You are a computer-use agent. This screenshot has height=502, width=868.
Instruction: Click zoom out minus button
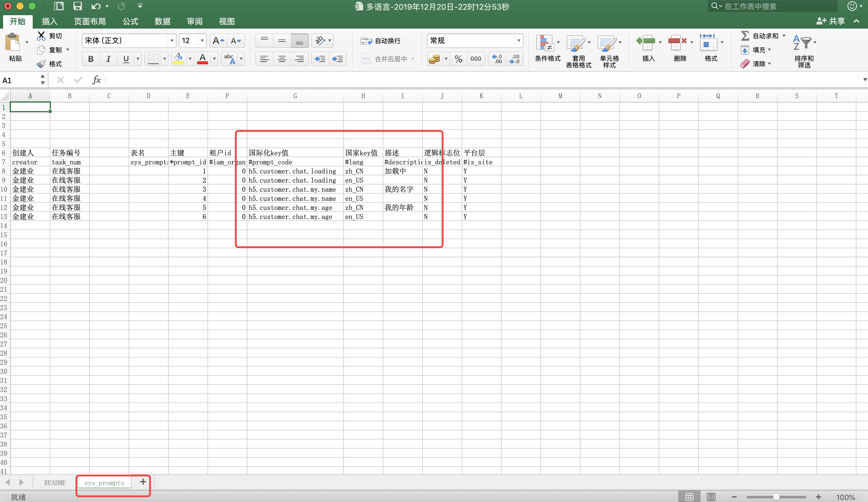[734, 497]
